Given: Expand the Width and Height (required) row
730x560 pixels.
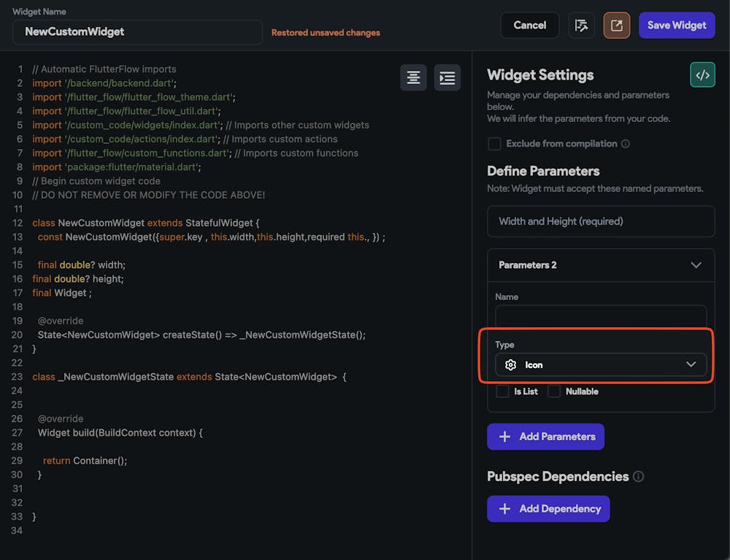Looking at the screenshot, I should (601, 221).
